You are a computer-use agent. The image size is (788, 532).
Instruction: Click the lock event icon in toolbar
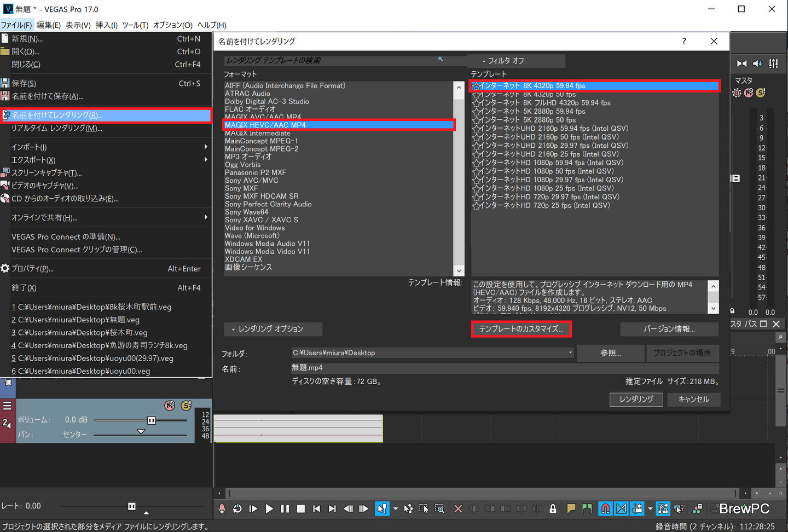[x=553, y=508]
